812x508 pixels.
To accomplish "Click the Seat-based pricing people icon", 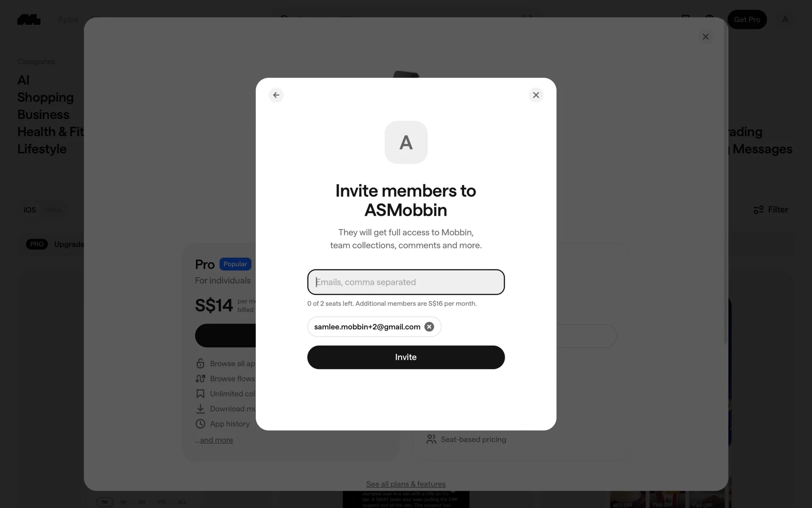I will [x=431, y=439].
